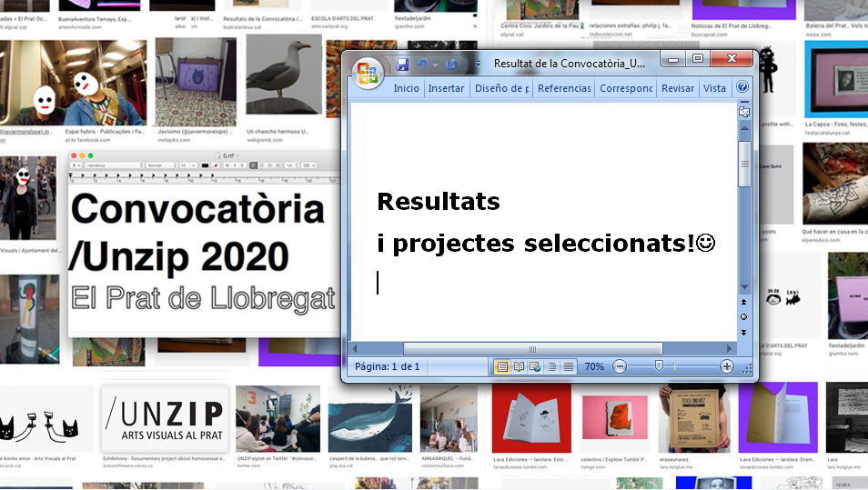This screenshot has height=490, width=868.
Task: Click the Save floppy disk icon
Action: click(x=402, y=64)
